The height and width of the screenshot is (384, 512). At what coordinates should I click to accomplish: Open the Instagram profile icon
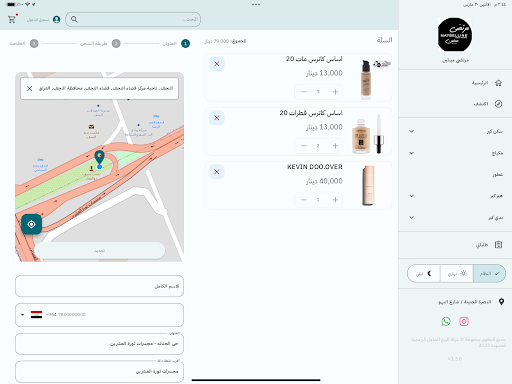pos(464,321)
